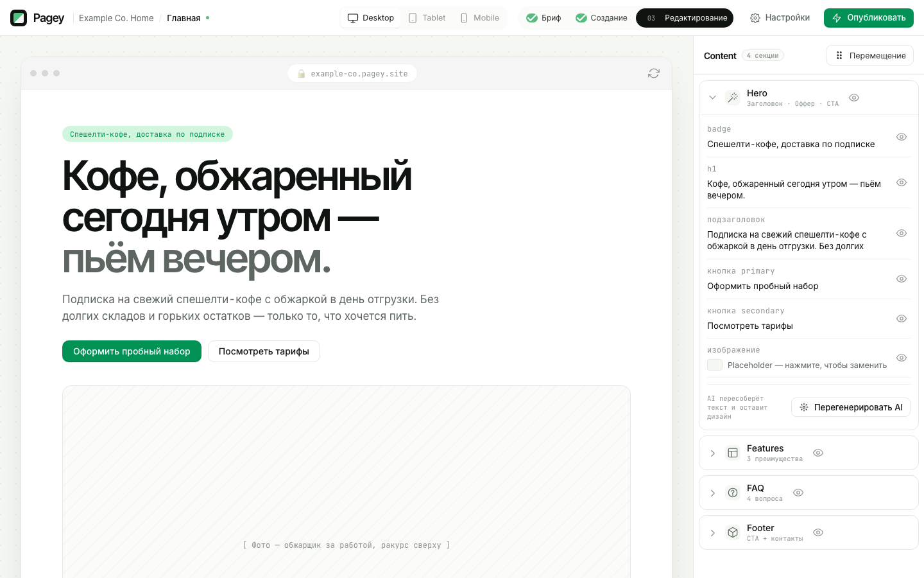Open Настройки settings

tap(780, 18)
